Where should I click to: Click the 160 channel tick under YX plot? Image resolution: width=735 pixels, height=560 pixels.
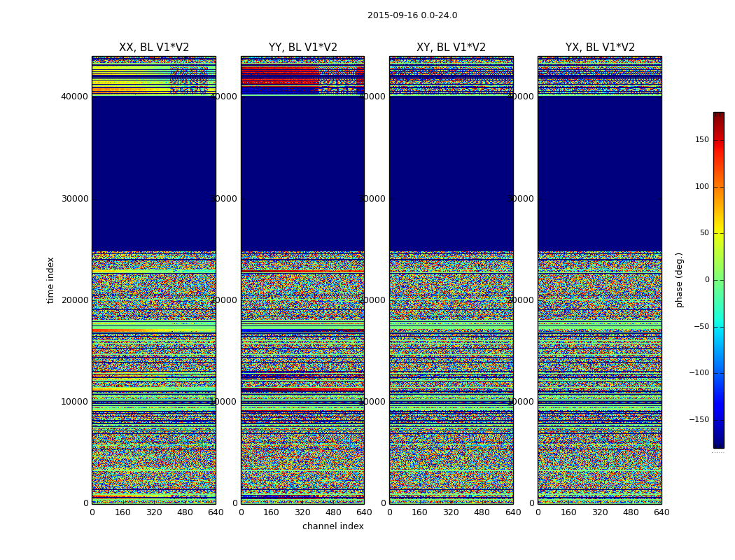click(568, 512)
